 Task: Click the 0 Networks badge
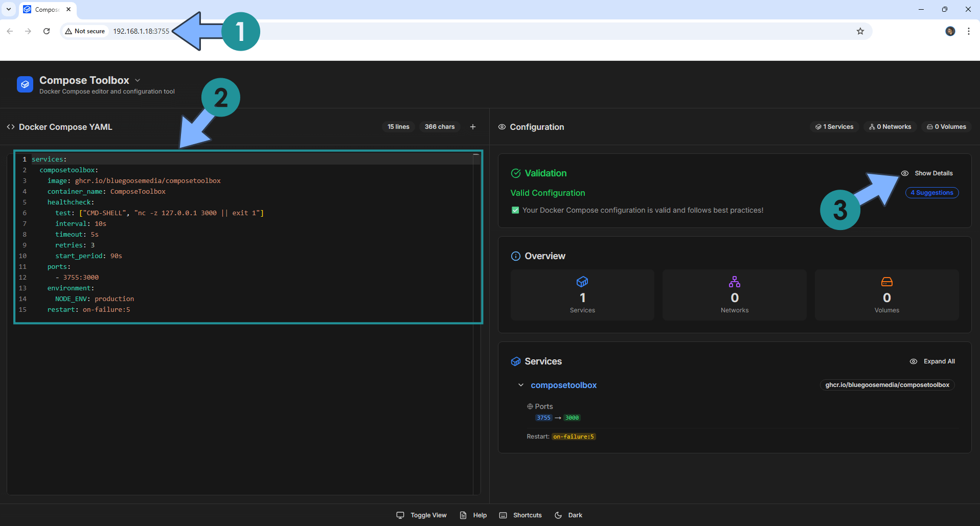pyautogui.click(x=890, y=127)
